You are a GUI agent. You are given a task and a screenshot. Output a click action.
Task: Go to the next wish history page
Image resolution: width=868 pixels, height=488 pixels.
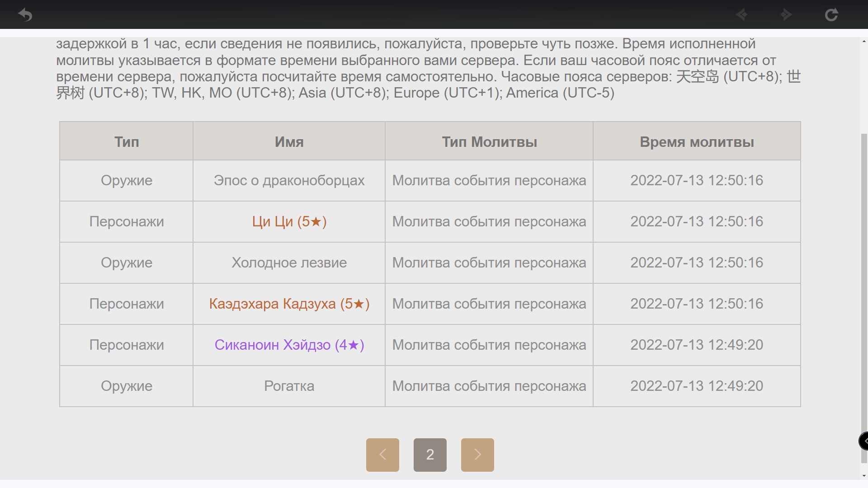click(x=477, y=455)
